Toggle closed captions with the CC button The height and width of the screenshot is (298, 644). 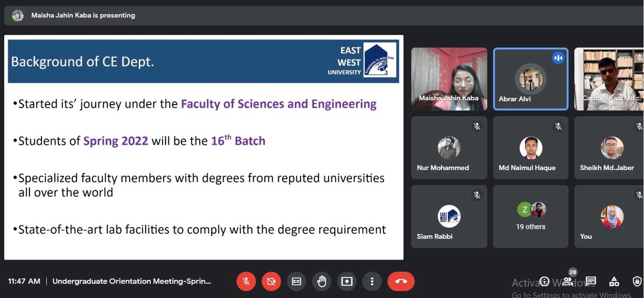(296, 281)
